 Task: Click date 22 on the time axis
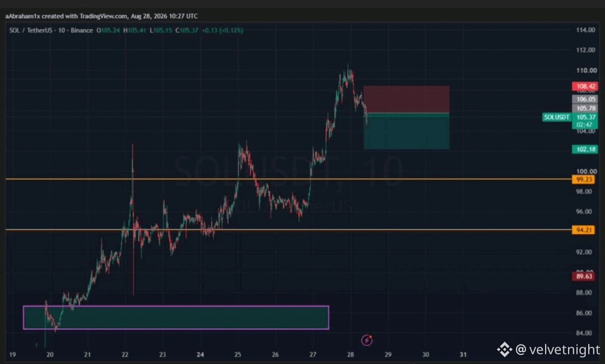(x=124, y=354)
